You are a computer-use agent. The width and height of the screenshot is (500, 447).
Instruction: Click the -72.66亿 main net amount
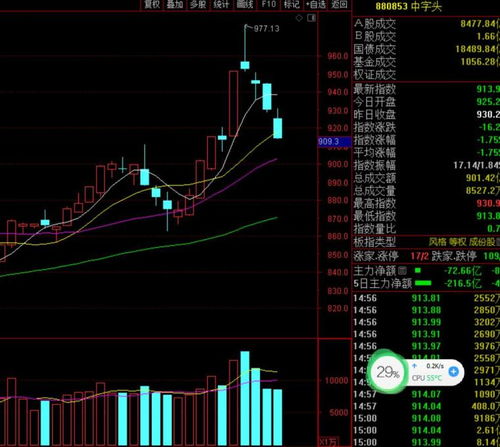pos(462,271)
